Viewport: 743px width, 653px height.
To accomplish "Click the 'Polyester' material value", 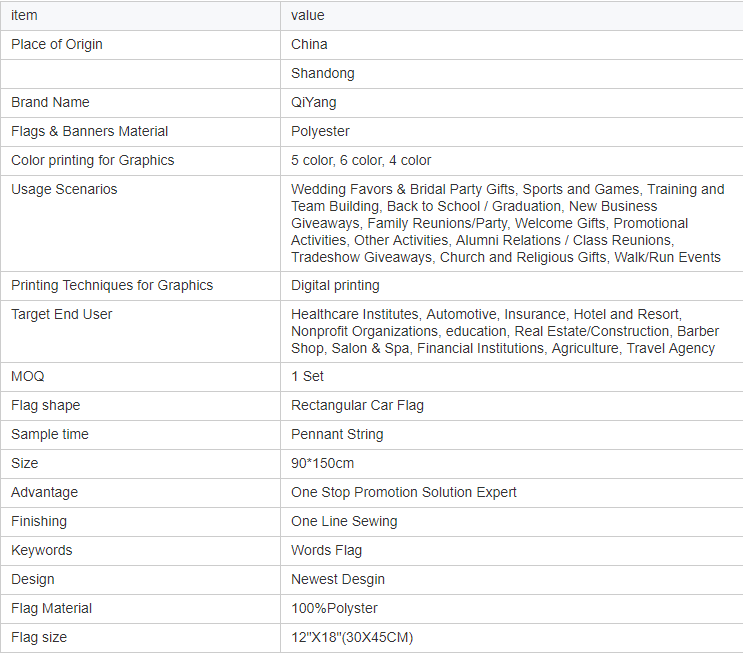I will point(320,131).
